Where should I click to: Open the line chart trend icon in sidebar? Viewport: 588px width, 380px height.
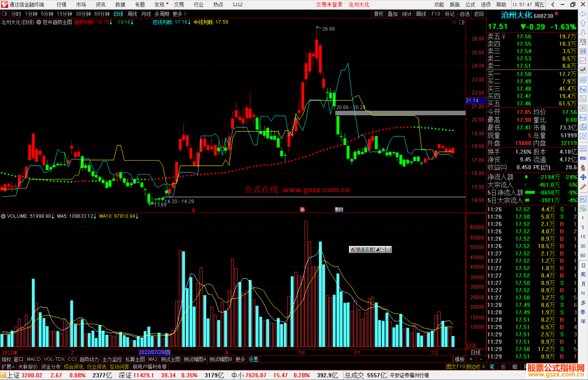(583, 61)
